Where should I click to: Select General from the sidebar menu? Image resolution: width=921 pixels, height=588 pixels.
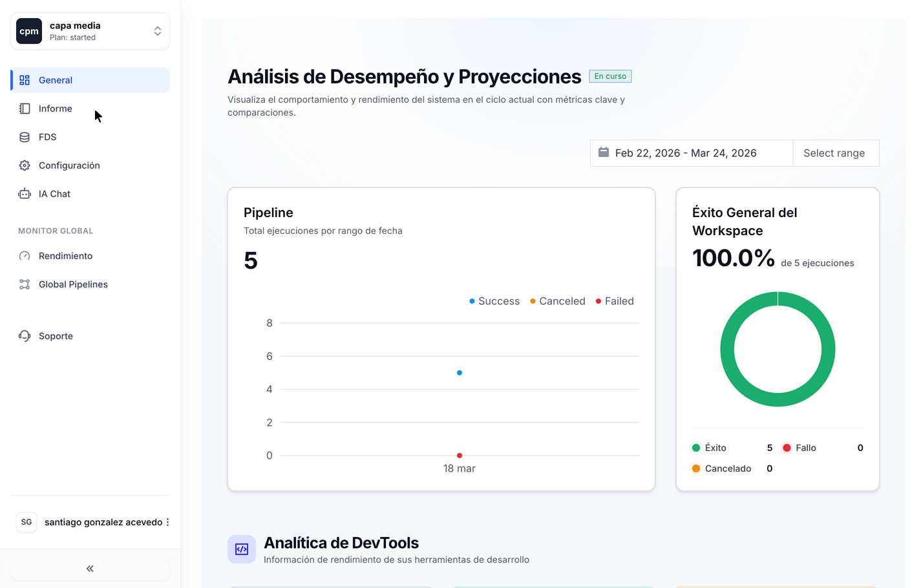pos(56,79)
